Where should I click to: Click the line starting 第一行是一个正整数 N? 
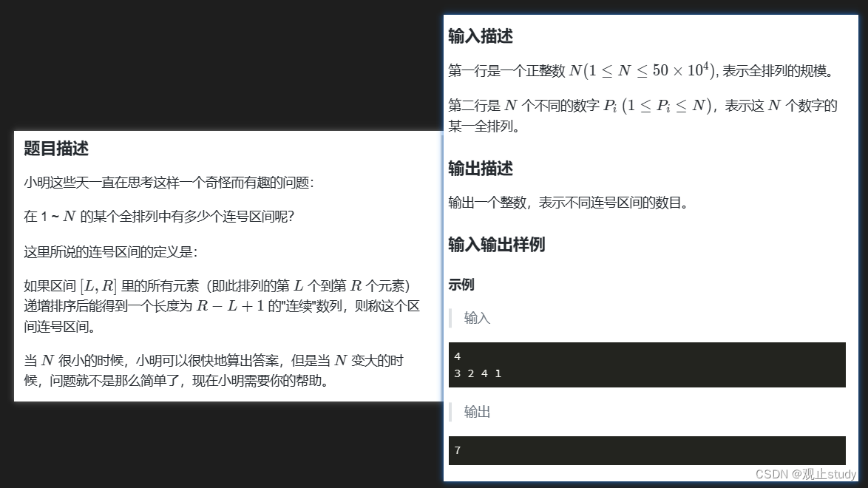pos(641,71)
